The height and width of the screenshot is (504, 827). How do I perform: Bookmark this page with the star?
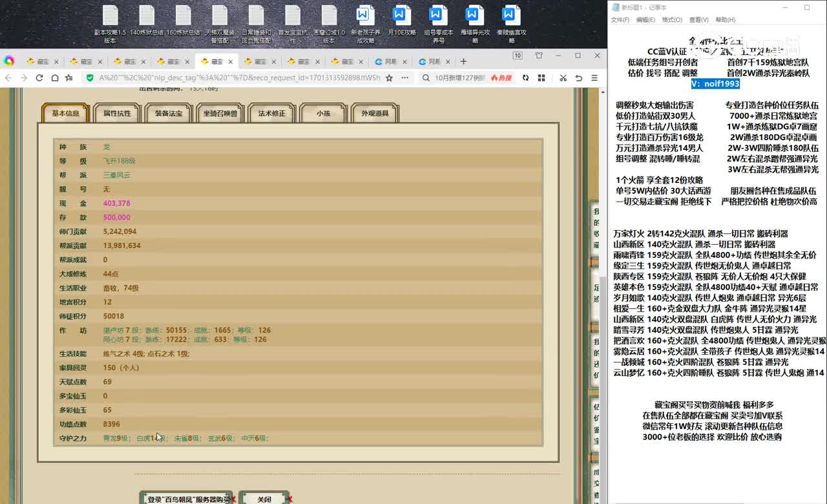[389, 78]
